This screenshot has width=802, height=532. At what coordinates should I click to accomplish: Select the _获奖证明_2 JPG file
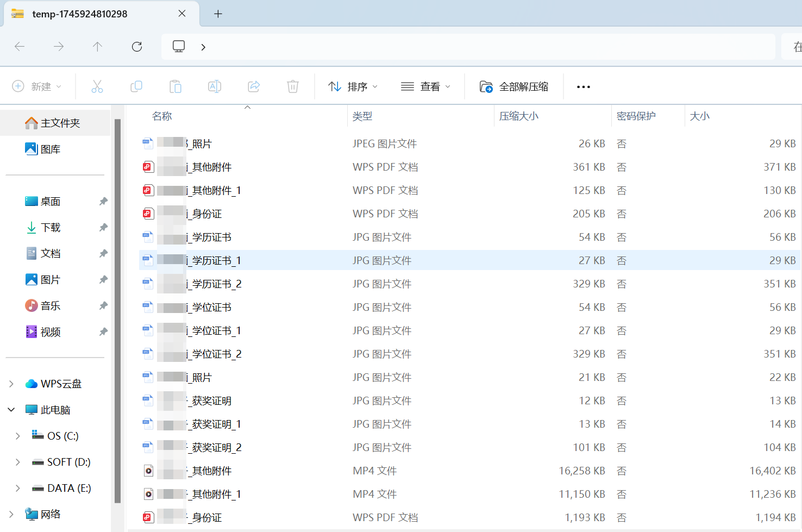[x=470, y=447]
